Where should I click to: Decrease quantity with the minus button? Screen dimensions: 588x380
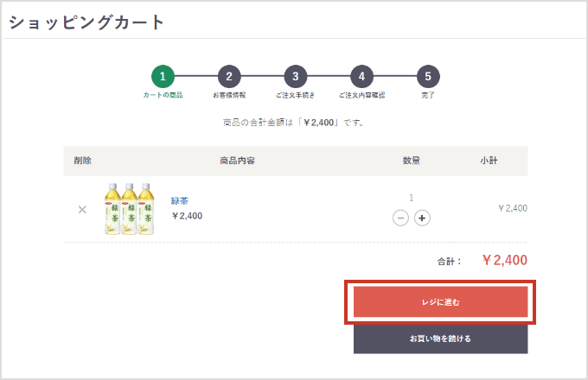click(x=400, y=218)
